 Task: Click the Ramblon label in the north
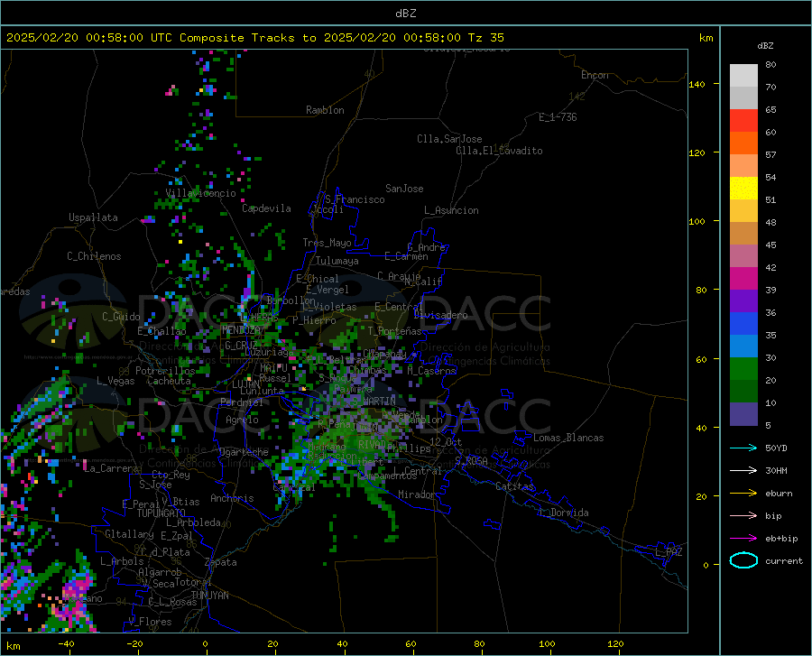[325, 110]
